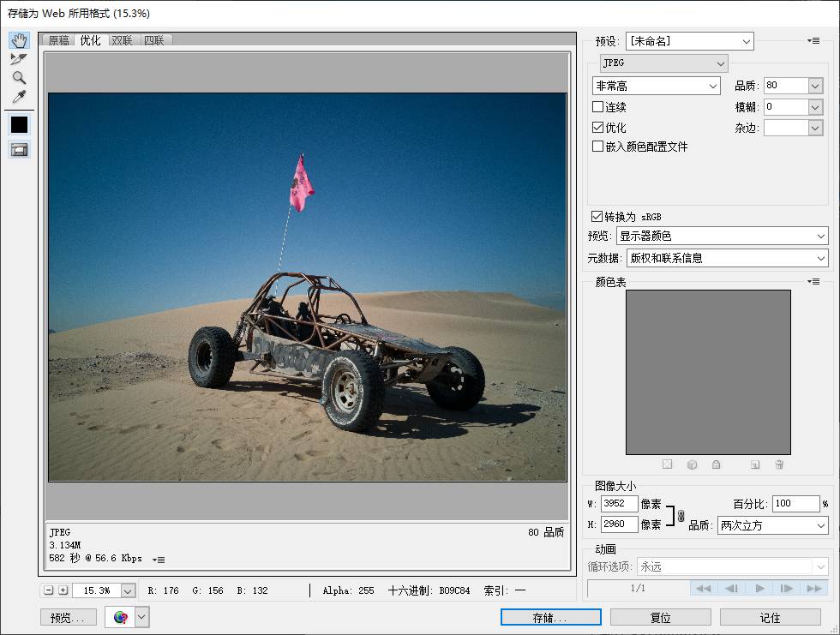
Task: Select the Hand tool
Action: (x=19, y=41)
